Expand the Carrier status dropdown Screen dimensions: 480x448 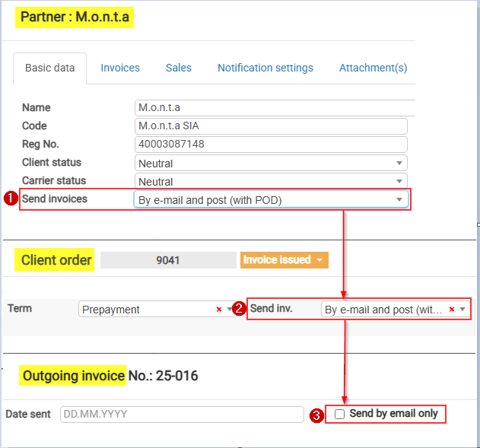pos(271,181)
